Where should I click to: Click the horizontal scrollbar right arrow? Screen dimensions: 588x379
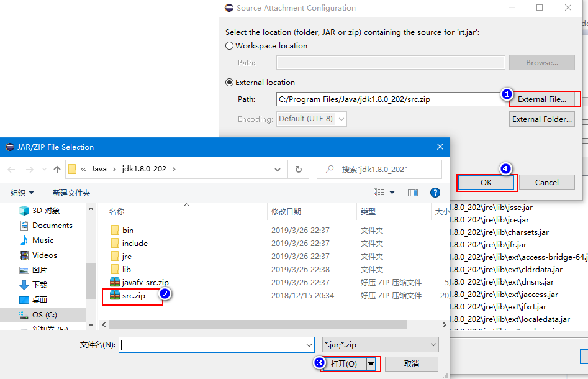[x=445, y=324]
